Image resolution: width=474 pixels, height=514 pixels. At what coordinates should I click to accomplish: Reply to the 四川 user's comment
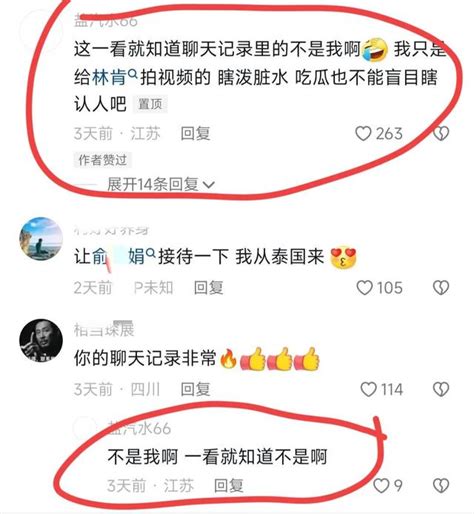195,389
